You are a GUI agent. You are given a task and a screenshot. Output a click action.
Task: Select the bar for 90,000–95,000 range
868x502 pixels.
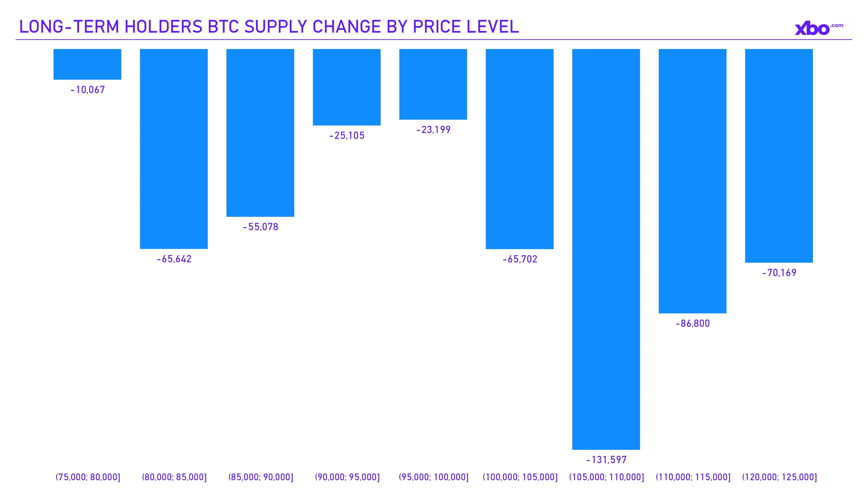[x=347, y=87]
